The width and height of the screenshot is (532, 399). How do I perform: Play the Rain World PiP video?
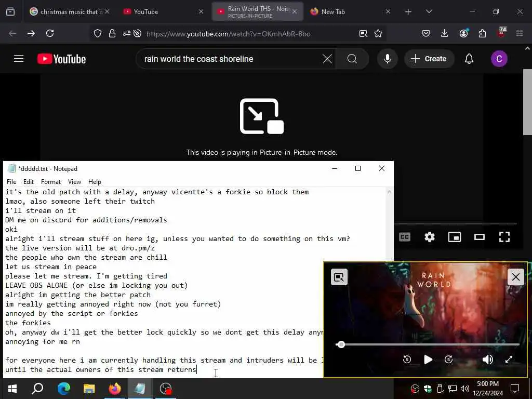428,360
